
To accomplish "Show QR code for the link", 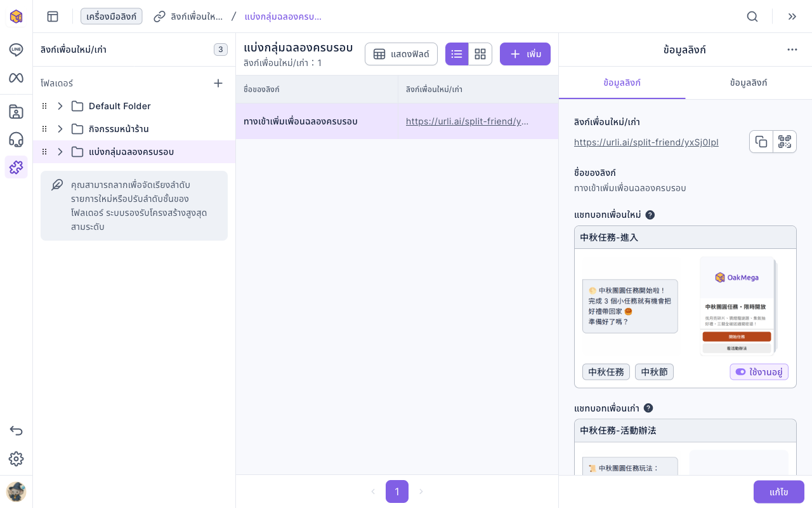I will coord(785,142).
